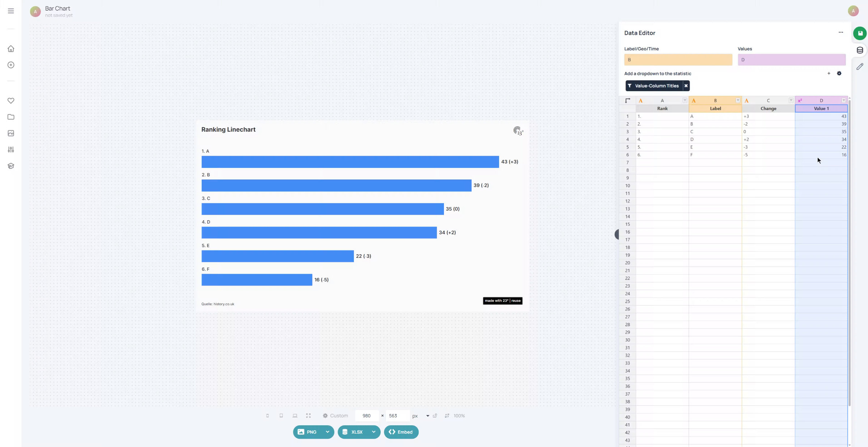
Task: Open the Values column selector
Action: (792, 60)
